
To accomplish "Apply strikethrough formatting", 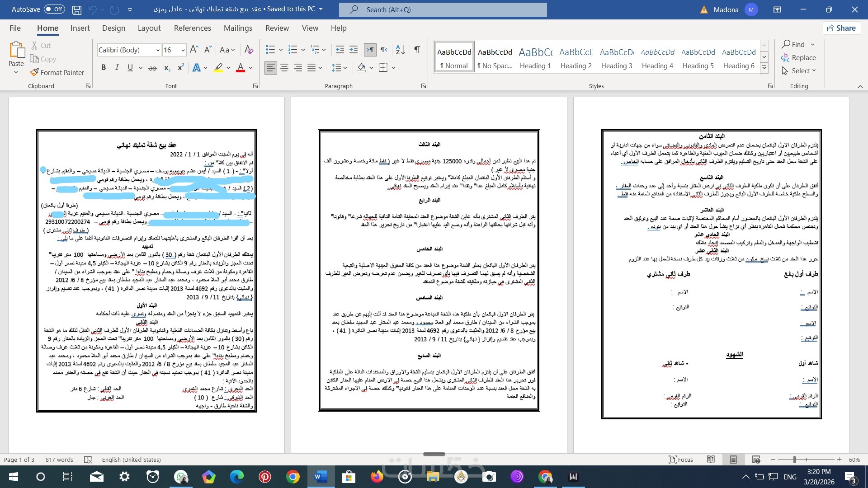I will click(x=153, y=68).
